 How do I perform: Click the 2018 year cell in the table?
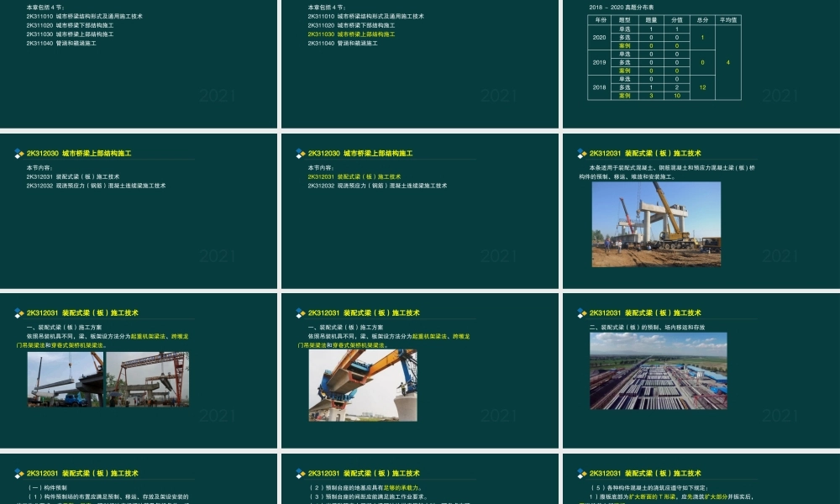tap(599, 87)
